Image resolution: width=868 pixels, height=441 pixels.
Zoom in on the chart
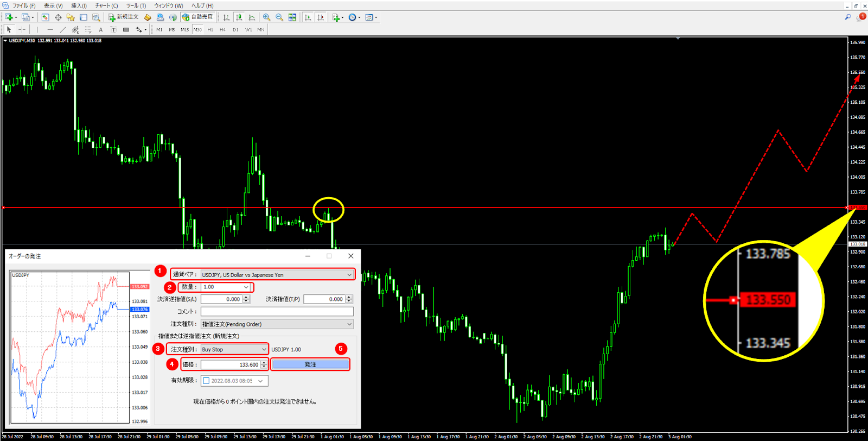tap(266, 17)
